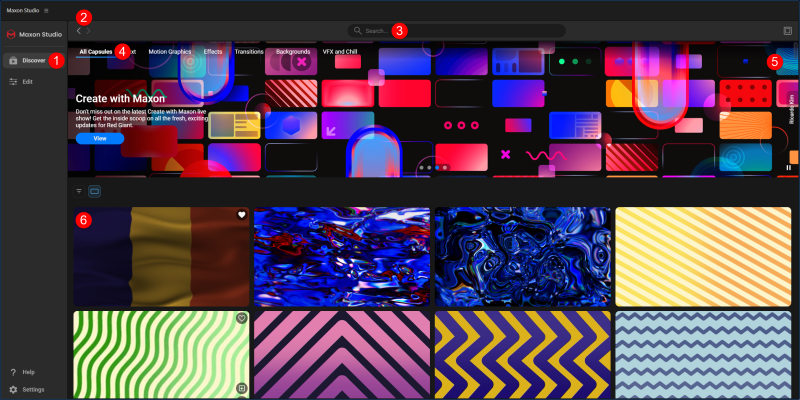This screenshot has height=400, width=800.
Task: Toggle the large thumbnail view button
Action: pyautogui.click(x=95, y=190)
